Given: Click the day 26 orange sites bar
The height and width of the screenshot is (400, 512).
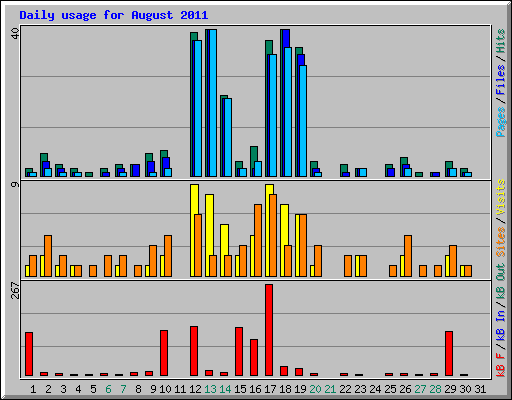Looking at the screenshot, I should click(x=408, y=256).
